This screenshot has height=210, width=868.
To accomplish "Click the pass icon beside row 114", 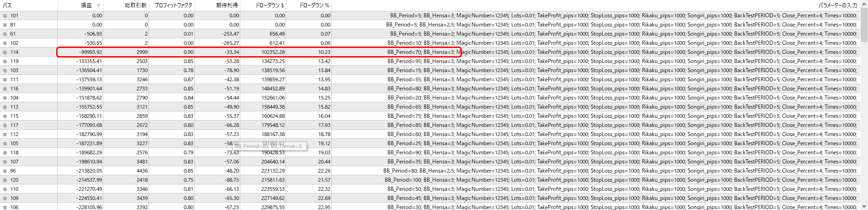I will [5, 52].
